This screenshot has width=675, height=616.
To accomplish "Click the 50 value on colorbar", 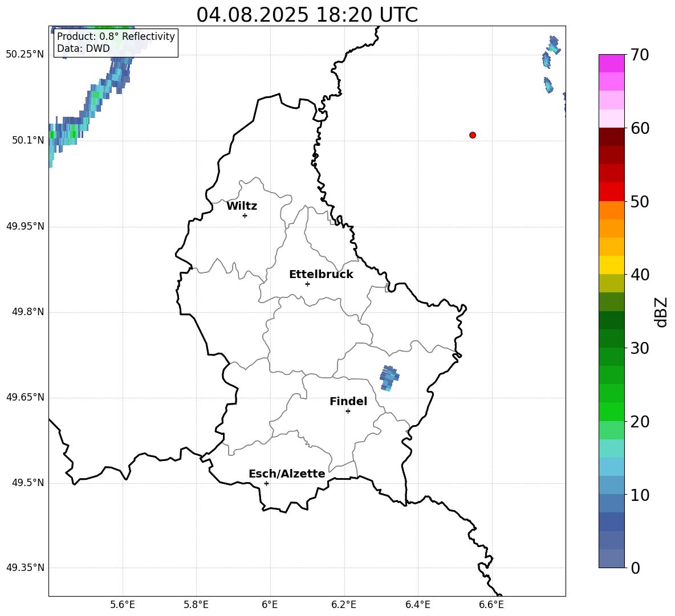I will [x=640, y=201].
